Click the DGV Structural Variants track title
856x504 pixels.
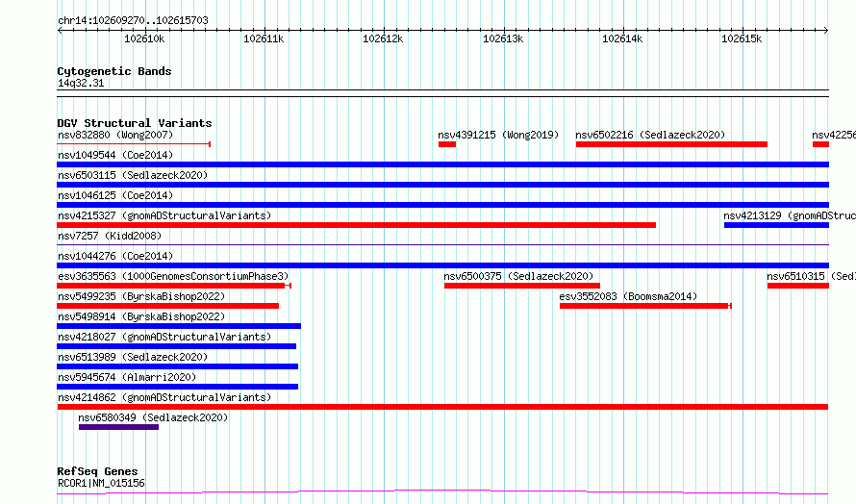point(135,123)
